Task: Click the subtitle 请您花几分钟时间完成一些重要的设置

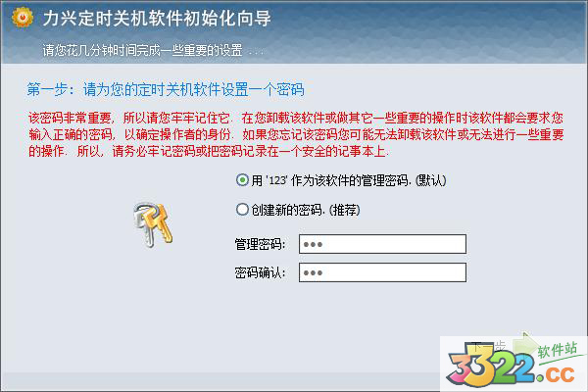Action: [142, 50]
